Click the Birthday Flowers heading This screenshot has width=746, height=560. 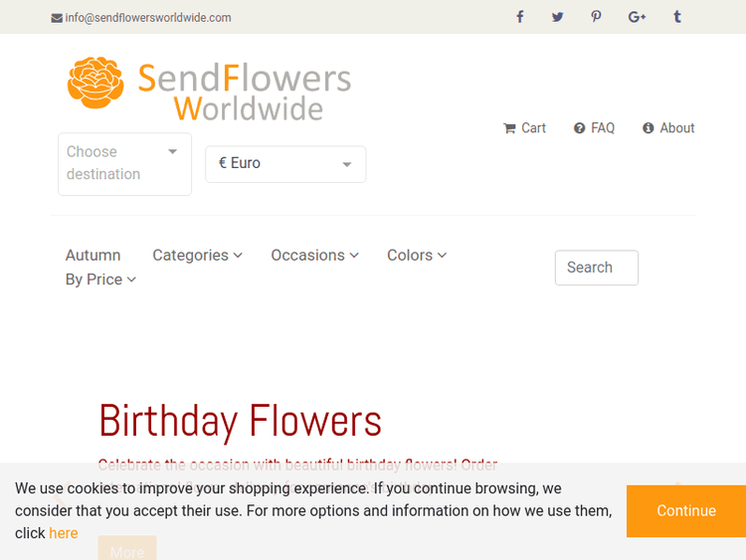tap(240, 421)
